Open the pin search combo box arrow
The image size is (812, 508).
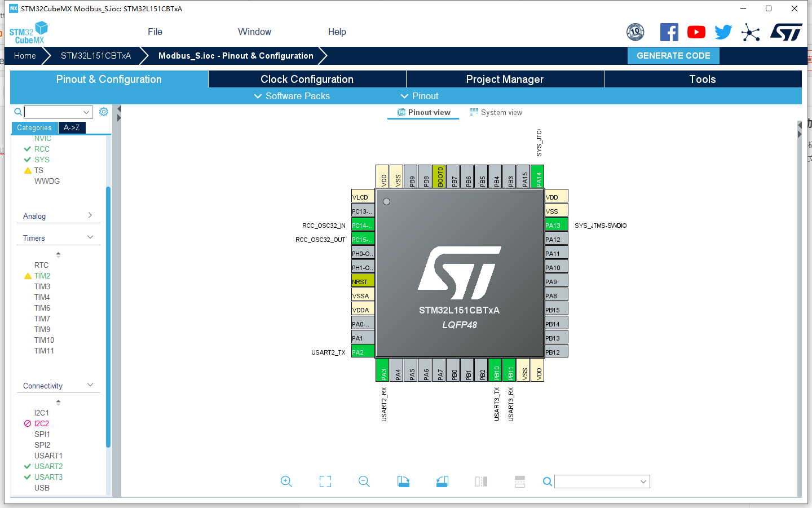(643, 482)
